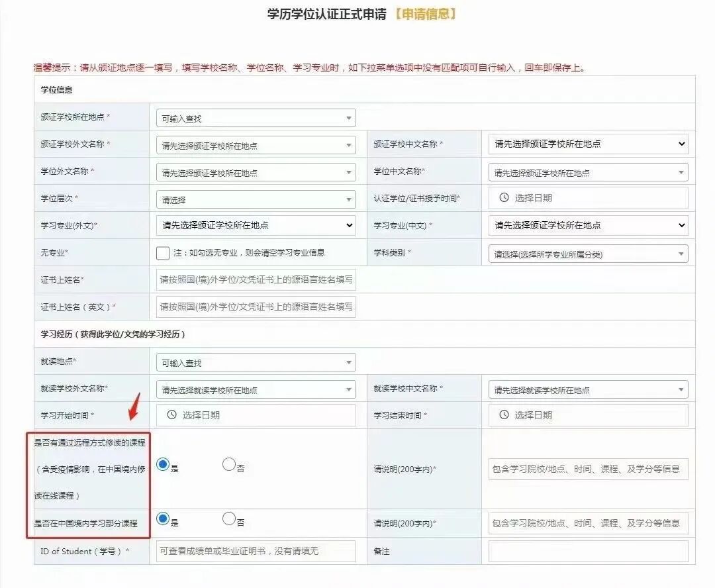
Task: Click the 学位外文名称 selection box
Action: [255, 171]
